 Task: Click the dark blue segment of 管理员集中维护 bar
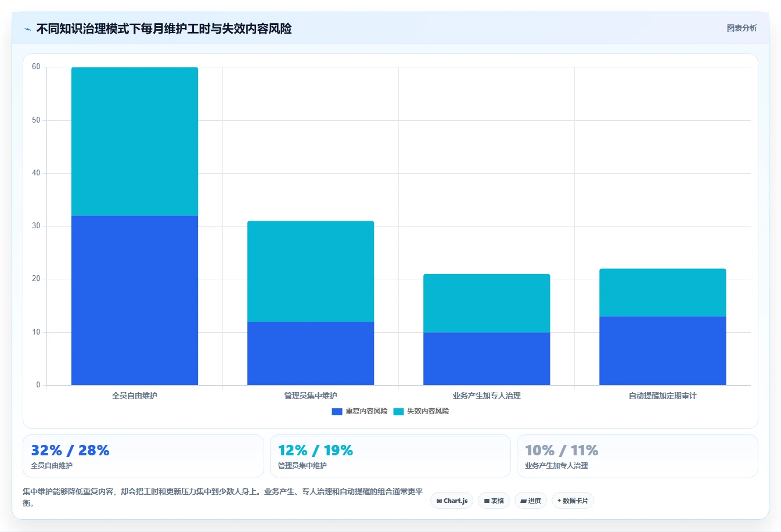pyautogui.click(x=311, y=353)
